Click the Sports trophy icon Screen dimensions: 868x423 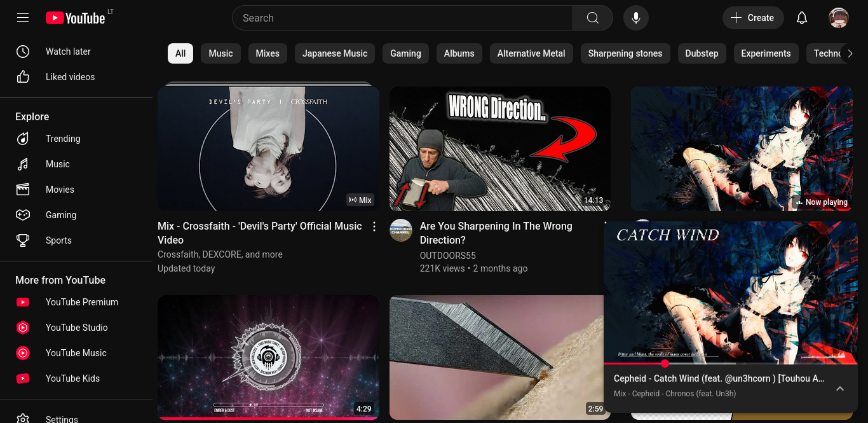(x=23, y=240)
